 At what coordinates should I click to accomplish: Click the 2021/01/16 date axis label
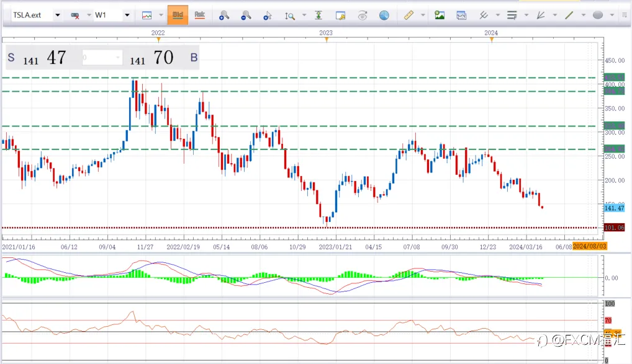19,247
